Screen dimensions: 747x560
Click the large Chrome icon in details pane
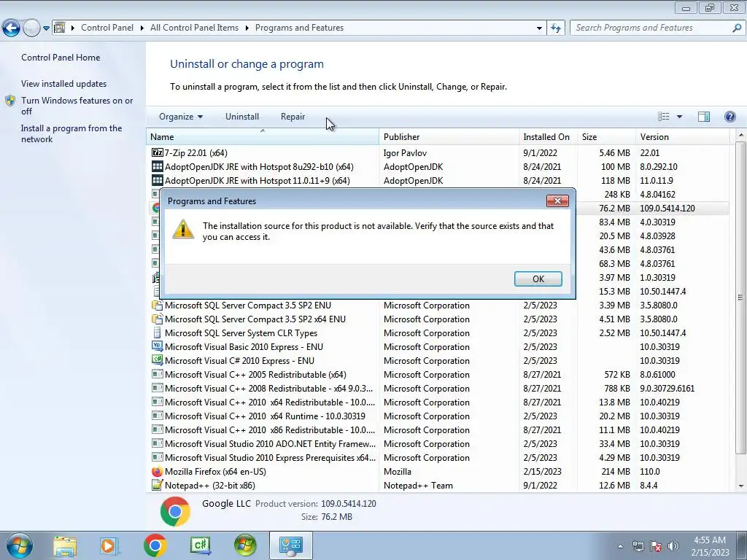[175, 511]
